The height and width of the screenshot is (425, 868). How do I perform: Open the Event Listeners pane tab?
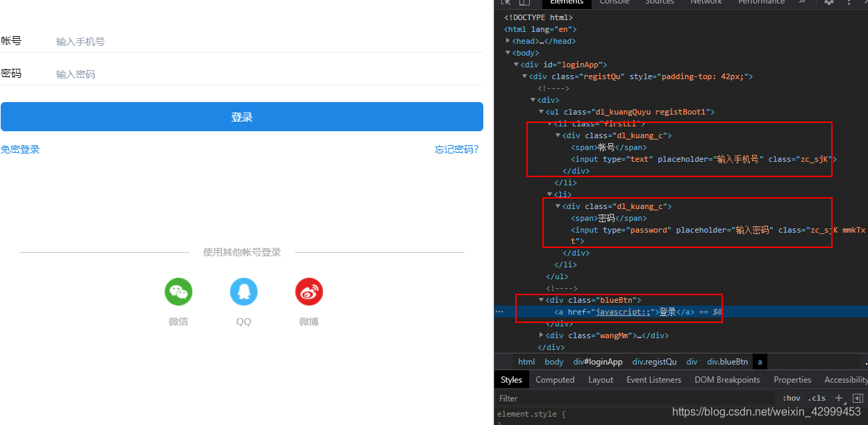click(x=654, y=380)
